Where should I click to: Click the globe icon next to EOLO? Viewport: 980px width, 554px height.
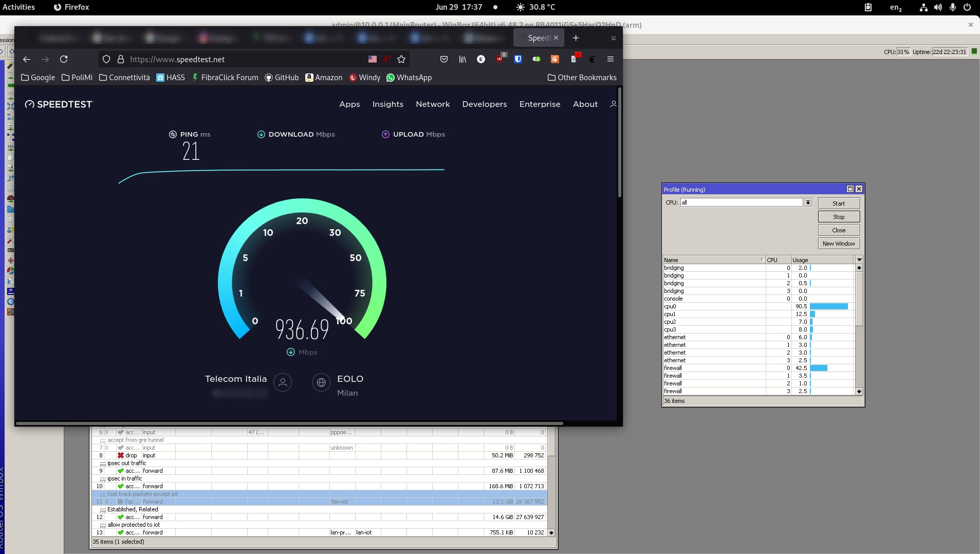click(x=321, y=382)
